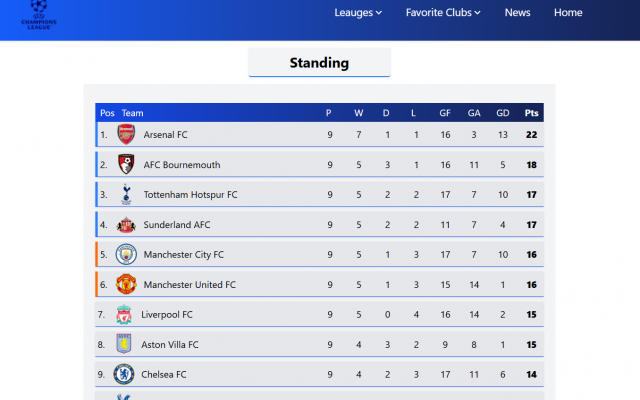Open the Favorite Clubs dropdown
The image size is (640, 400).
coord(443,13)
